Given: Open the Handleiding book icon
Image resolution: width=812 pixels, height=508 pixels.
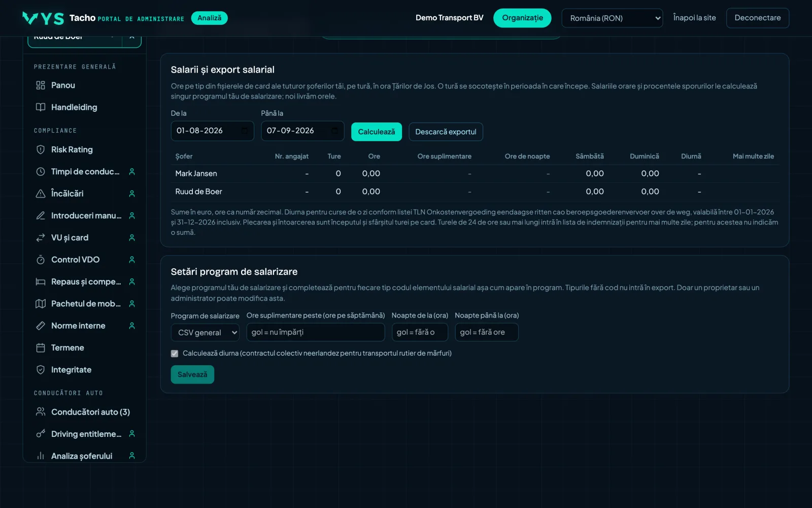Looking at the screenshot, I should [41, 107].
